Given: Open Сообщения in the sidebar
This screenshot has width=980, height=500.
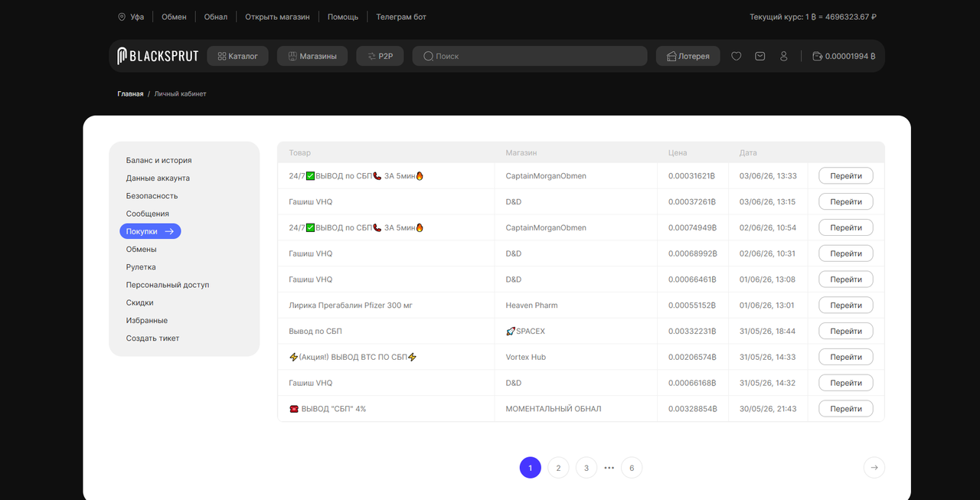Looking at the screenshot, I should point(148,214).
